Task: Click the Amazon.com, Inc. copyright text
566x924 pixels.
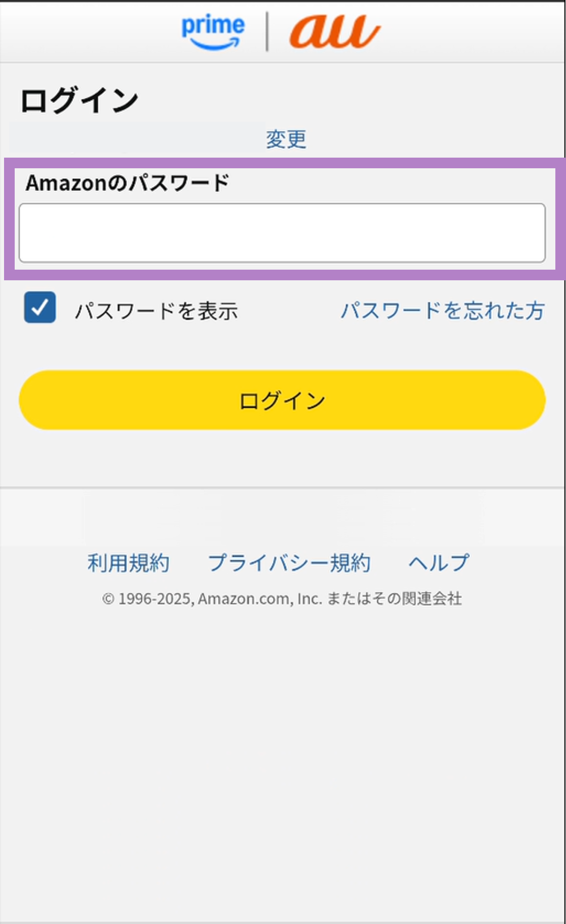Action: coord(282,599)
